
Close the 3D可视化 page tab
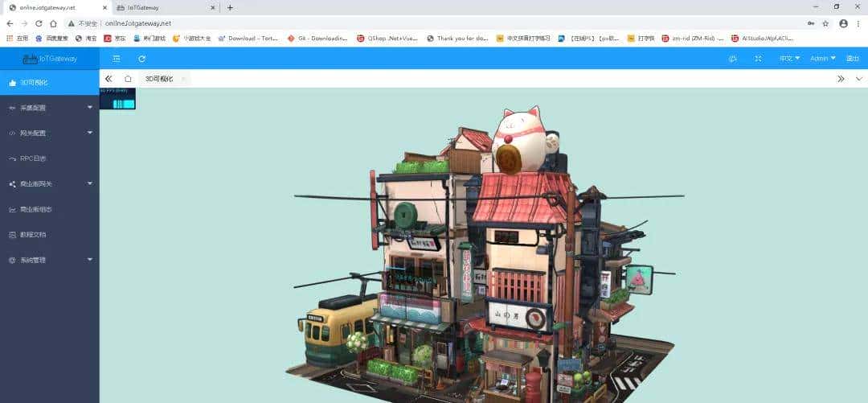pos(183,79)
